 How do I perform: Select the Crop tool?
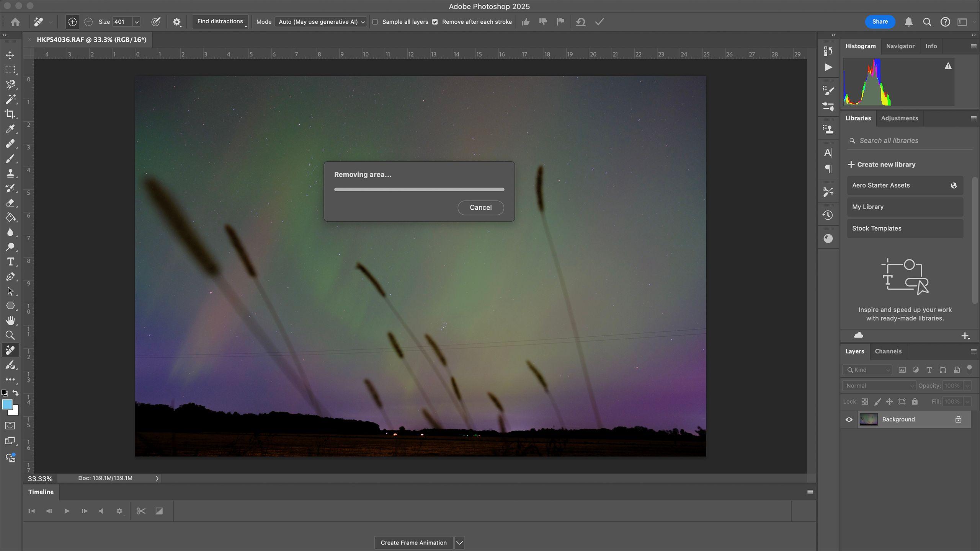[x=10, y=114]
